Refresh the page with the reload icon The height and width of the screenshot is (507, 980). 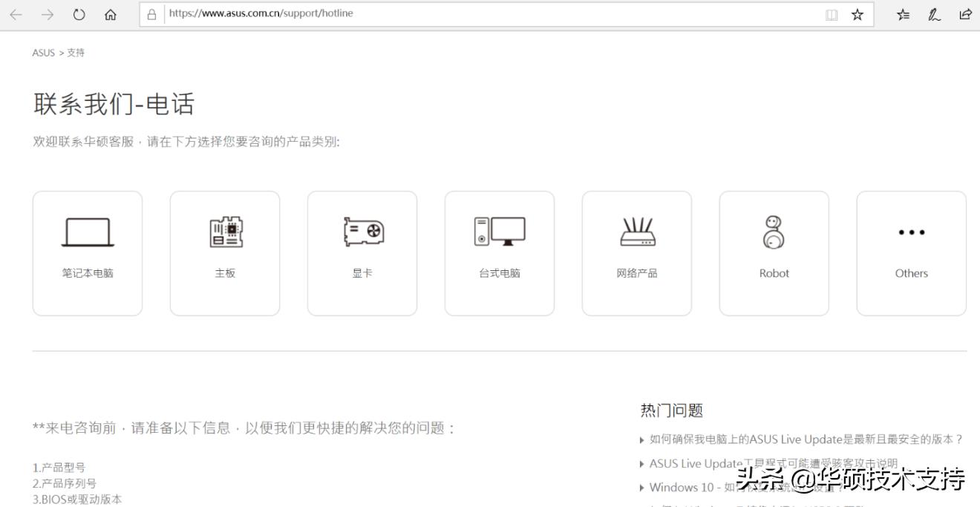[x=79, y=13]
